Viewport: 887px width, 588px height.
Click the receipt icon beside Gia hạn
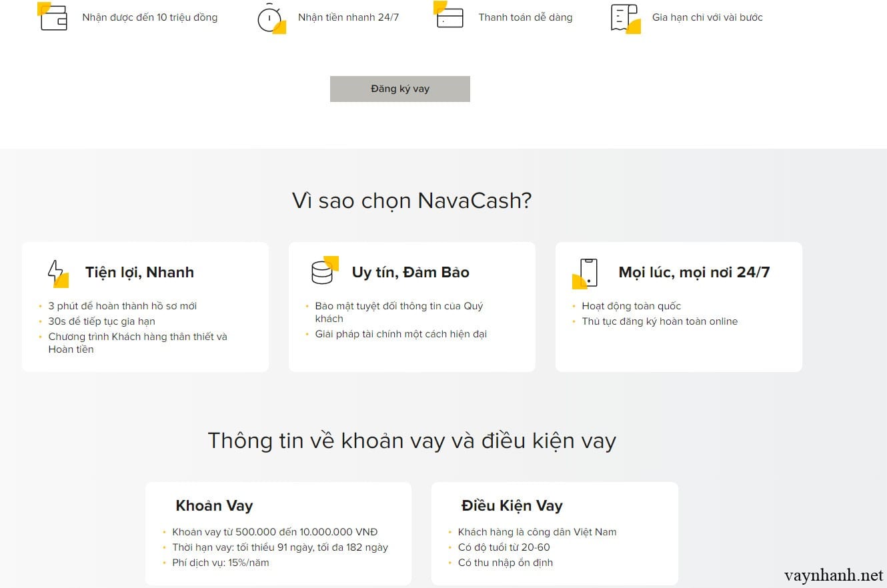(624, 18)
